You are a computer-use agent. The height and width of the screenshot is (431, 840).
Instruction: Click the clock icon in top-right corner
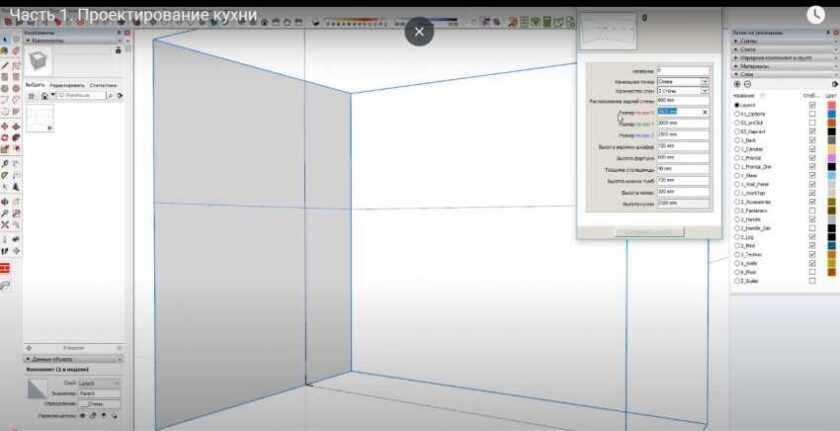click(818, 14)
